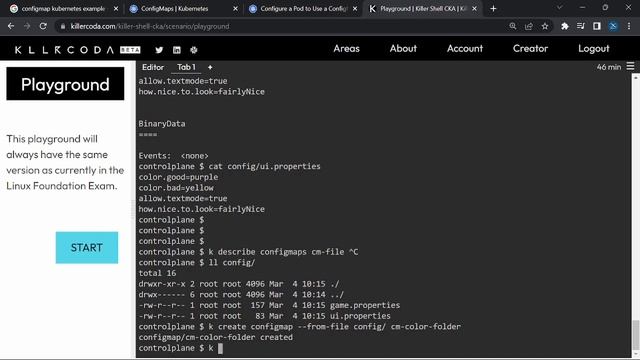
Task: Switch to the Editor tab
Action: tap(153, 67)
